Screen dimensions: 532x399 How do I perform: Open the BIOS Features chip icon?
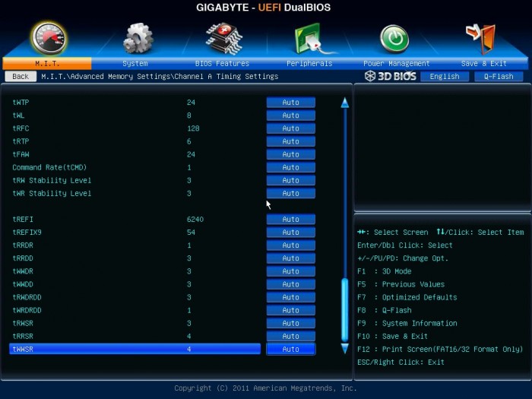[x=224, y=38]
